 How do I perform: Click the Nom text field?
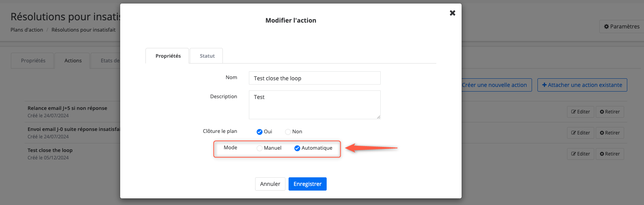[314, 78]
